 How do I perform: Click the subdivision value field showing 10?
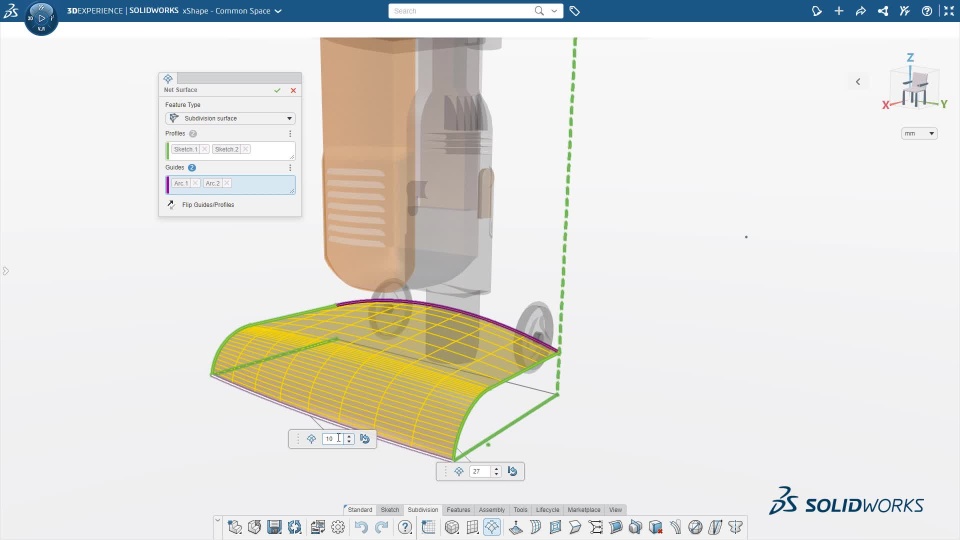point(333,439)
